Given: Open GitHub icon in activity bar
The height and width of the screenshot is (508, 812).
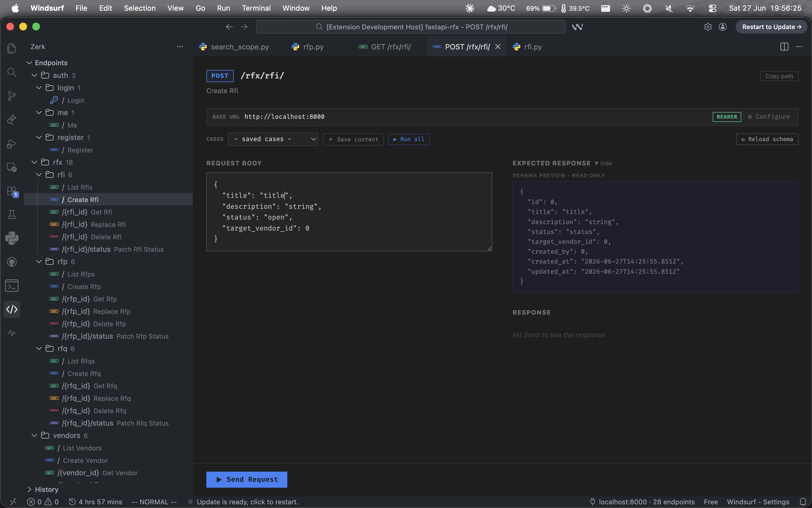Looking at the screenshot, I should tap(12, 262).
